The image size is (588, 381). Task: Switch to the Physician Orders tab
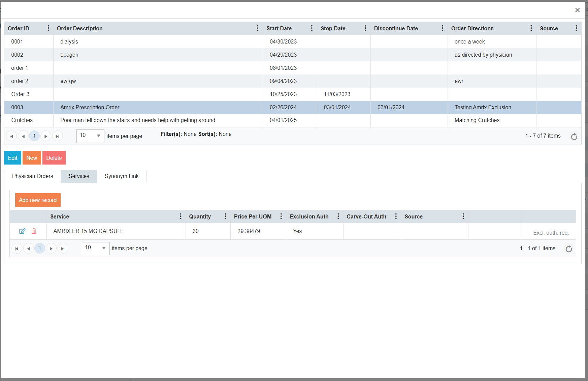click(x=33, y=176)
